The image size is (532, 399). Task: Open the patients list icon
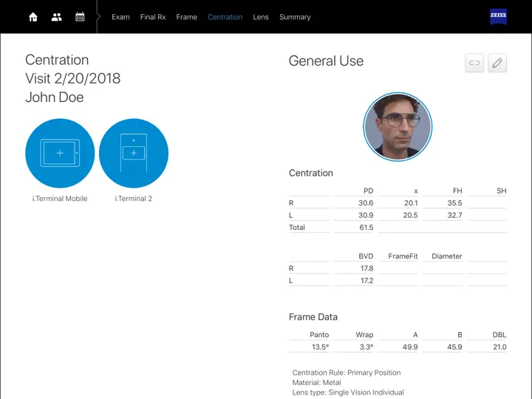[56, 17]
